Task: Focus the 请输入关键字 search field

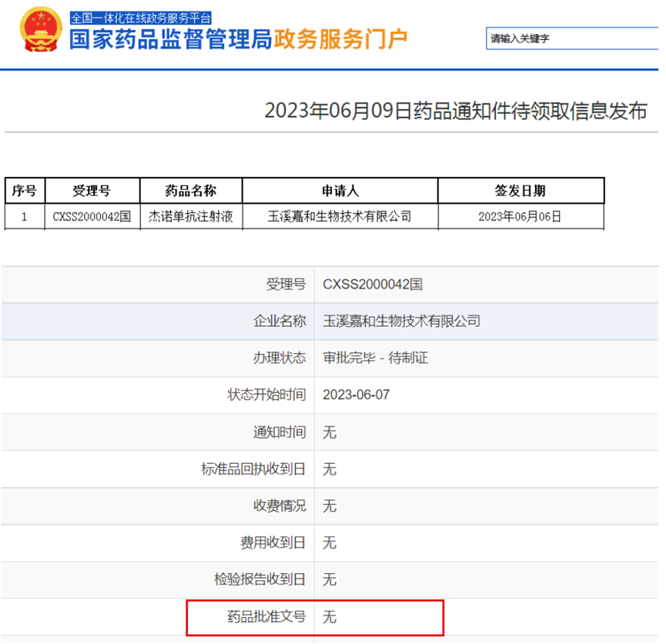Action: point(574,38)
